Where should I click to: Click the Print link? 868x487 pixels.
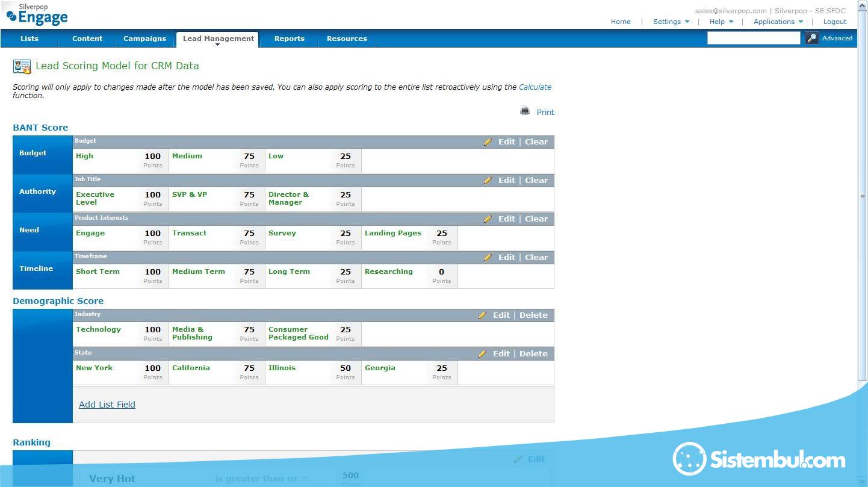pos(545,112)
